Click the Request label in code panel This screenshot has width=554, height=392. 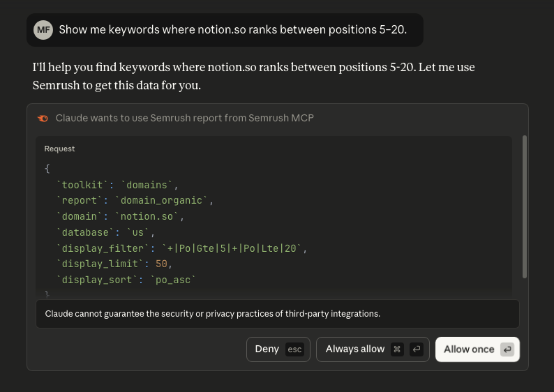(x=59, y=149)
